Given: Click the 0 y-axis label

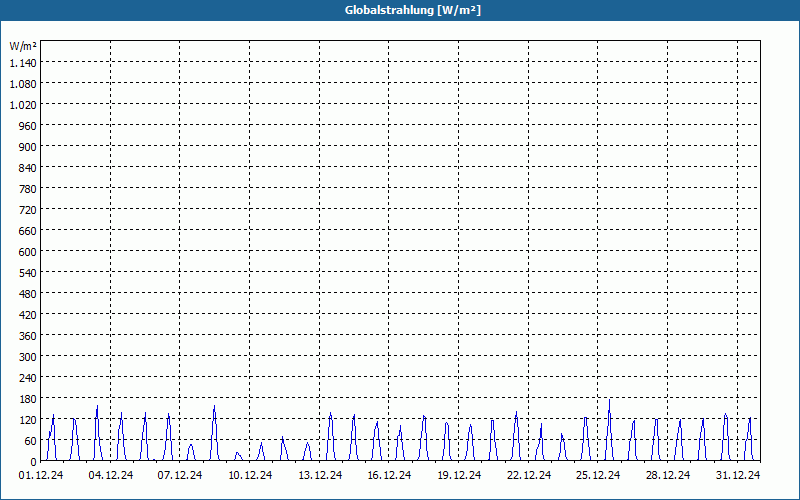Looking at the screenshot, I should click(x=34, y=462).
